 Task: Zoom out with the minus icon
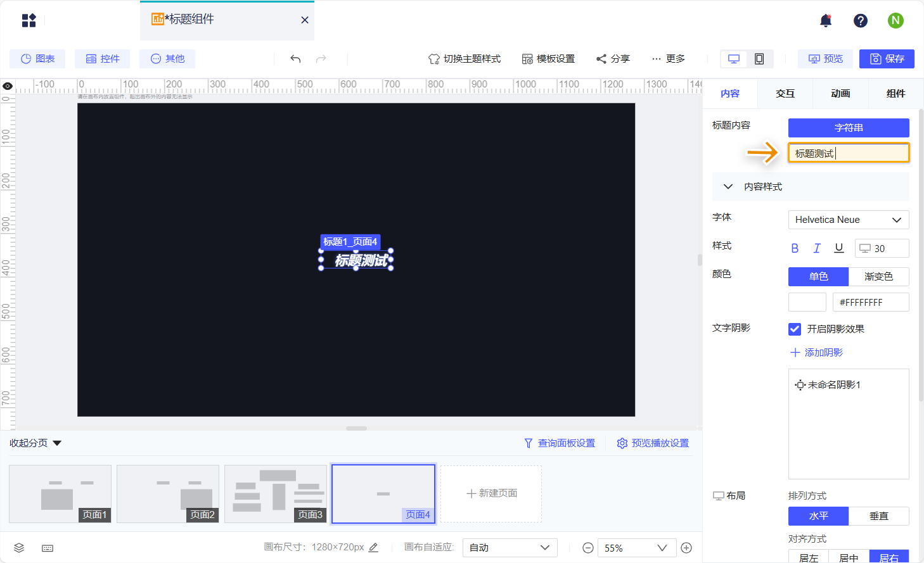coord(588,548)
